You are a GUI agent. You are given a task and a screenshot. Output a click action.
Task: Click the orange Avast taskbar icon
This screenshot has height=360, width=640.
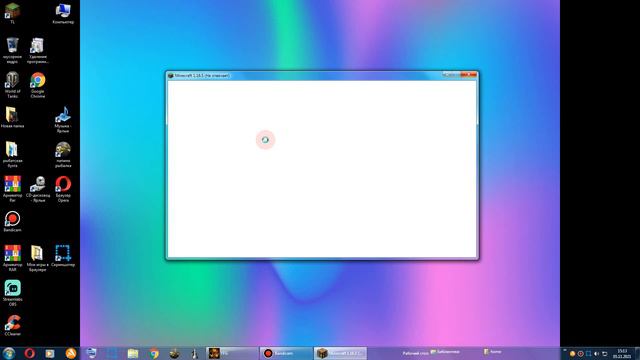pyautogui.click(x=71, y=353)
